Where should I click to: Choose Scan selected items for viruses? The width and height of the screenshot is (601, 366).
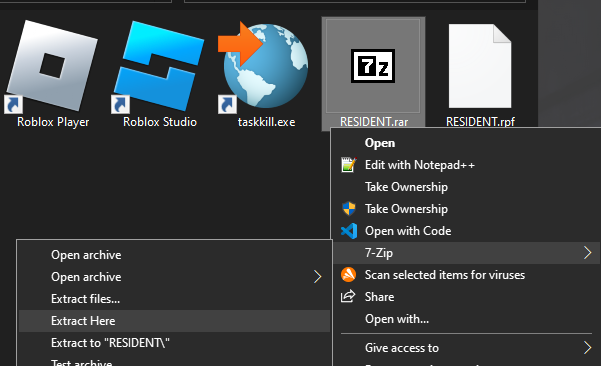466,275
